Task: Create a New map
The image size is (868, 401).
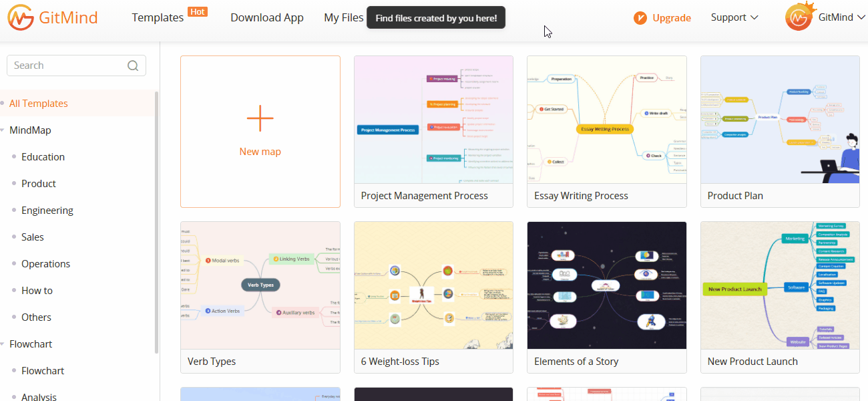Action: click(x=260, y=132)
